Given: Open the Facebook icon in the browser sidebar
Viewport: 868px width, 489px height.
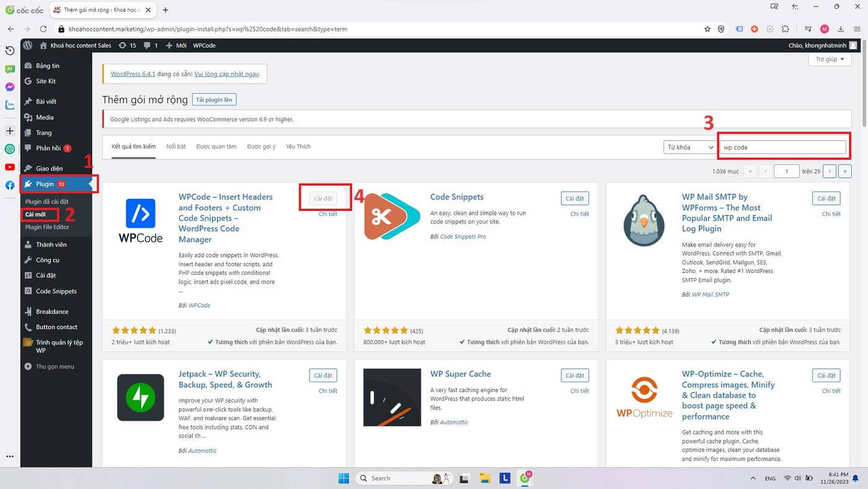Looking at the screenshot, I should pyautogui.click(x=10, y=185).
